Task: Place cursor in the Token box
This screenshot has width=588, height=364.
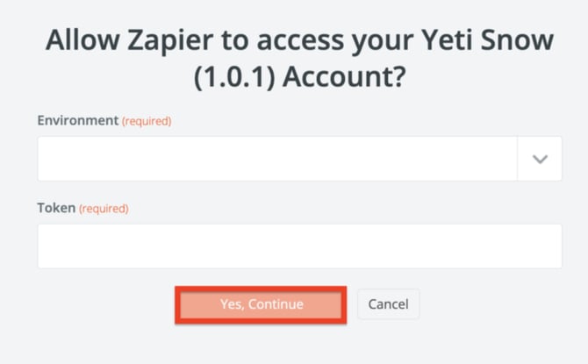Action: click(x=299, y=246)
